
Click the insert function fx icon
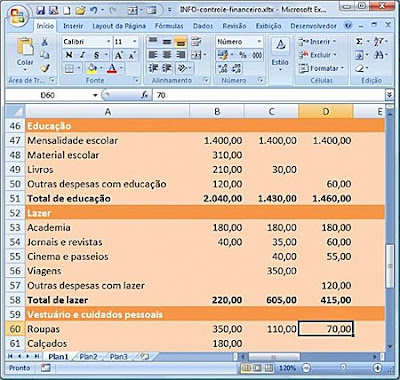(145, 95)
